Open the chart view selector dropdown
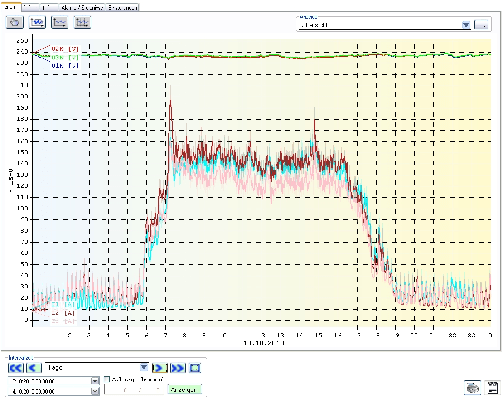 point(466,25)
